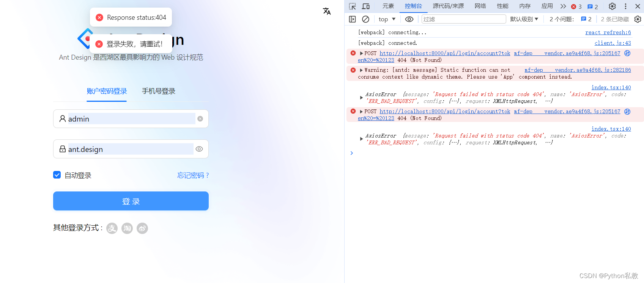This screenshot has height=283, width=644.
Task: Open the client.js:43 source link
Action: pos(613,43)
